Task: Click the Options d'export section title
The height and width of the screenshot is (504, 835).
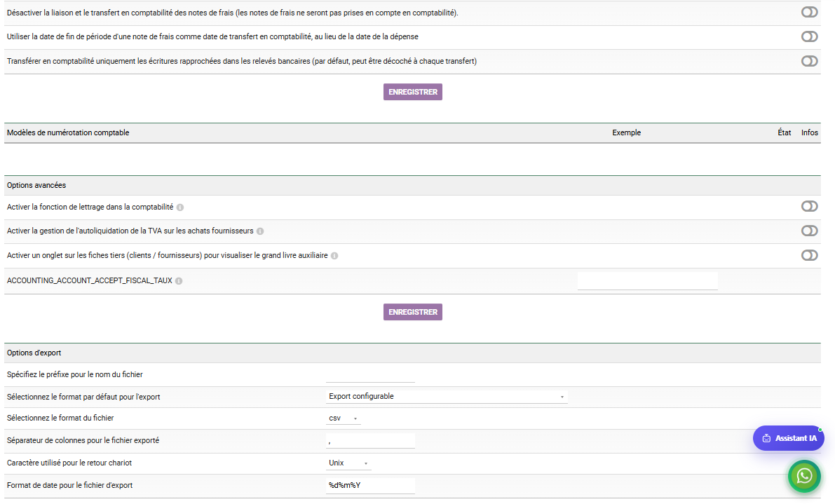Action: point(34,353)
